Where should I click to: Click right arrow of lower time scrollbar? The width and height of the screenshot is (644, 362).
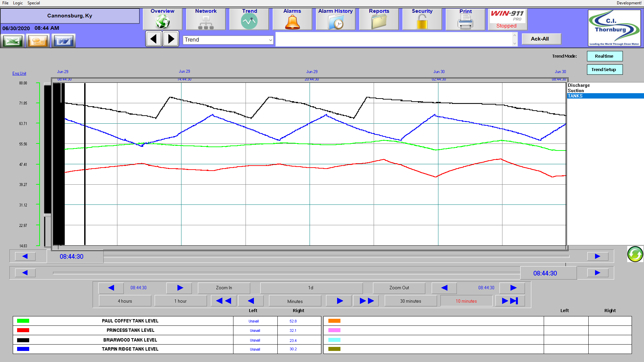pyautogui.click(x=598, y=273)
